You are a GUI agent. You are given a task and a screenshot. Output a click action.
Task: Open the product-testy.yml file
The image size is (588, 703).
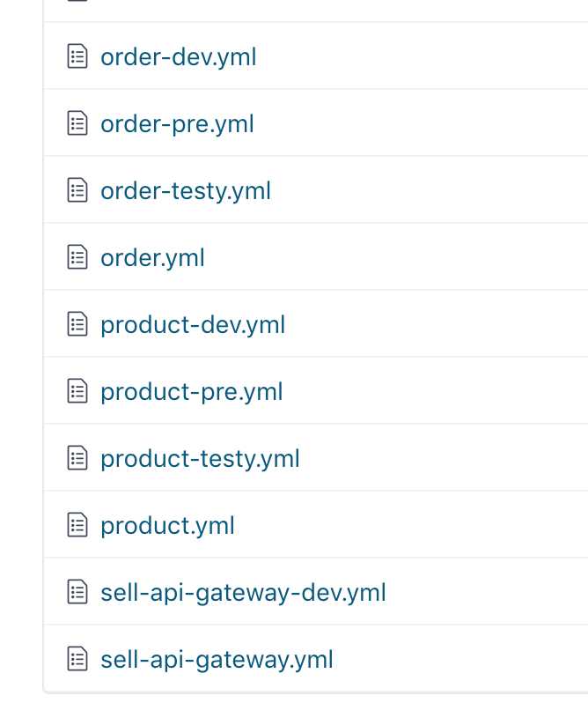coord(200,459)
